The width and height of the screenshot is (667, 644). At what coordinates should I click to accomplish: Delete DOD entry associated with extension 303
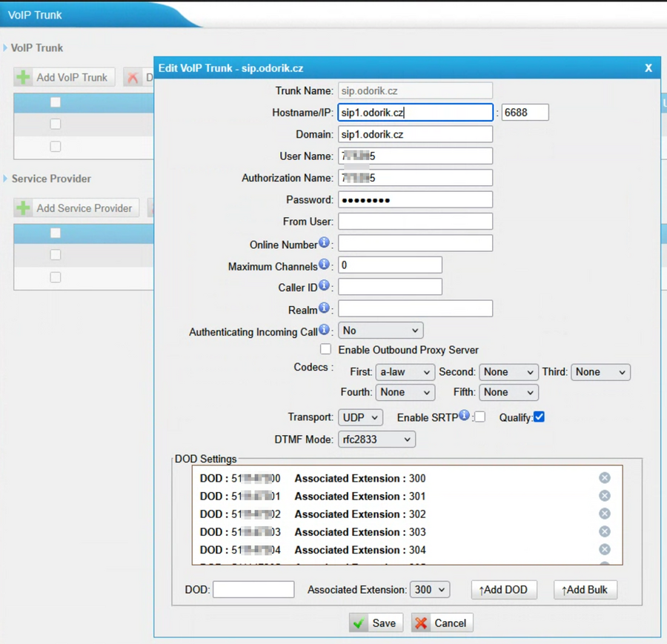tap(605, 531)
